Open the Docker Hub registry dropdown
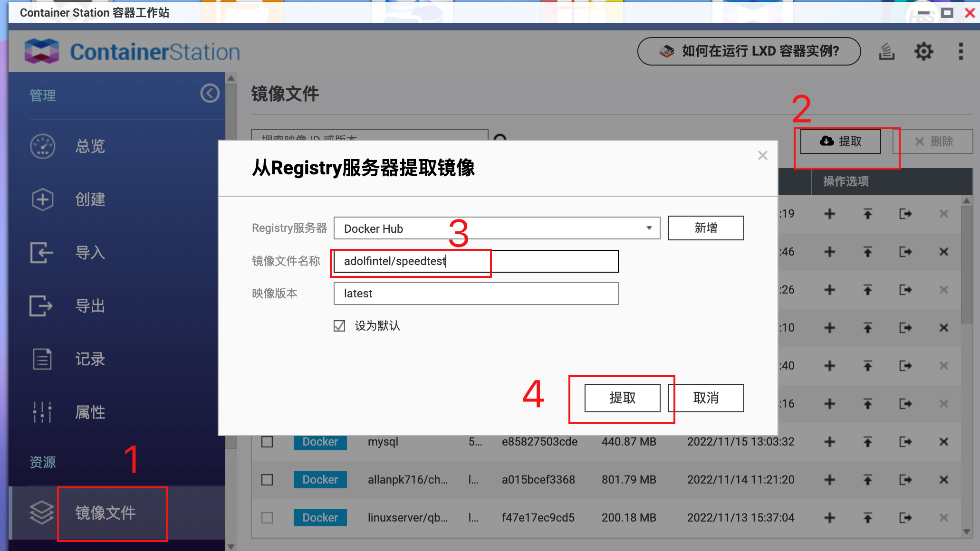Image resolution: width=980 pixels, height=551 pixels. click(649, 228)
